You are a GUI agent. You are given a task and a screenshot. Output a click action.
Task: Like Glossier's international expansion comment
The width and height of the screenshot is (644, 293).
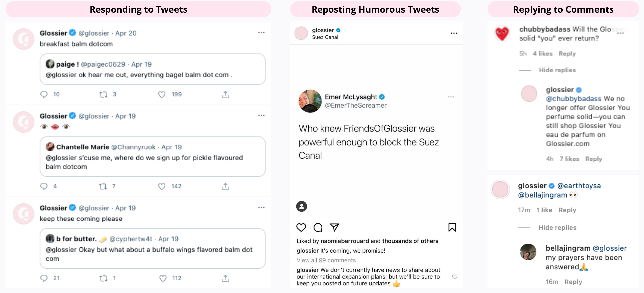pos(455,277)
